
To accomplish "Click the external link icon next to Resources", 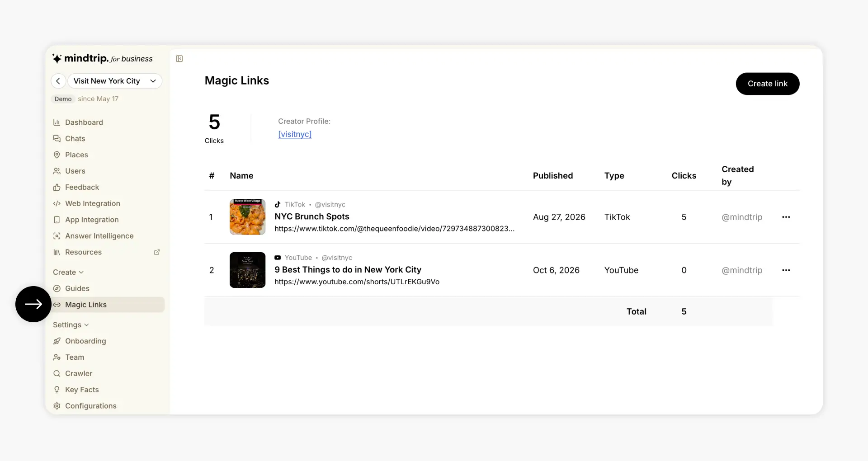I will [157, 252].
